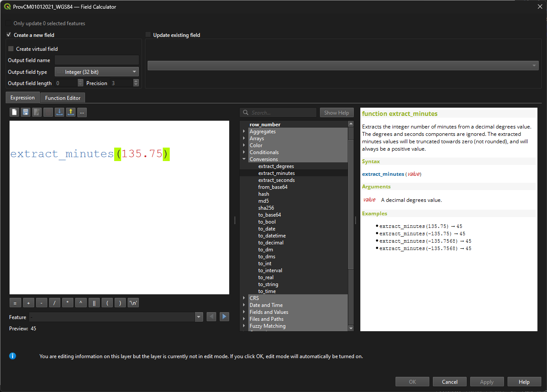Image resolution: width=547 pixels, height=392 pixels.
Task: Toggle the Create a new field checkbox
Action: [9, 35]
